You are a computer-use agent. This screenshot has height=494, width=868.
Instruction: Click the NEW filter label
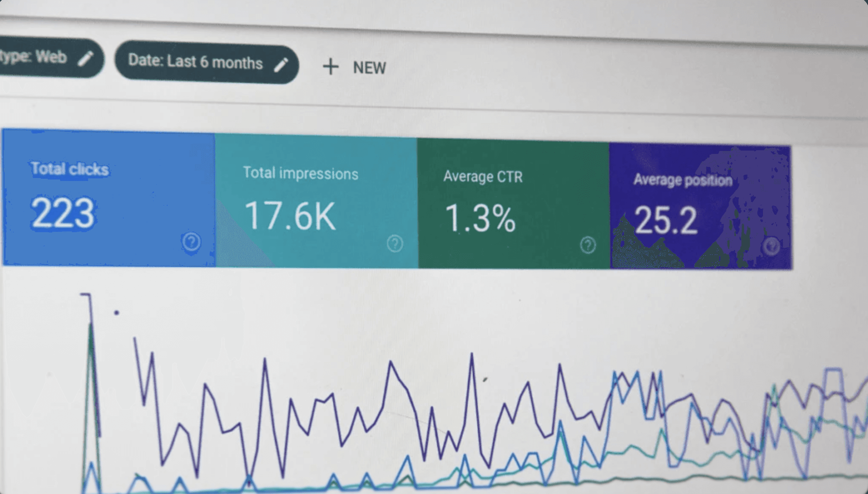(370, 68)
